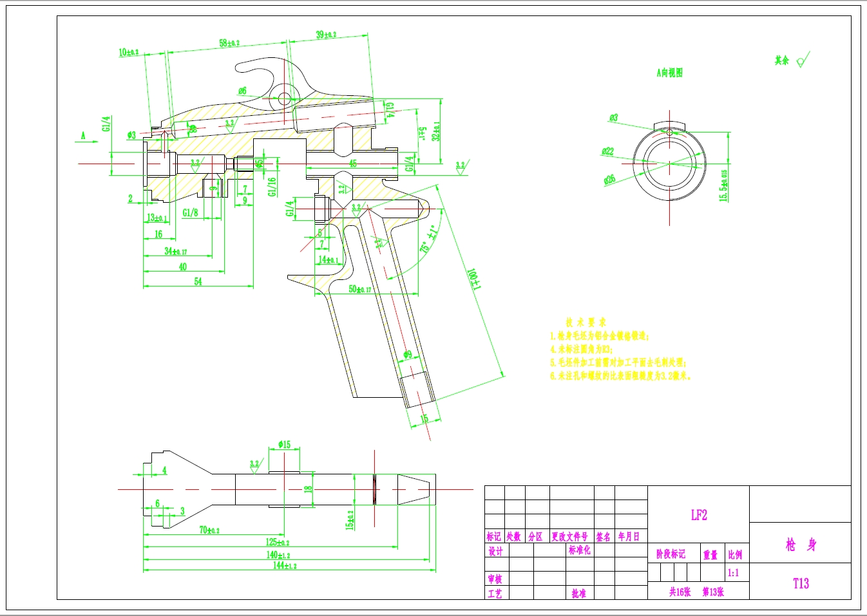
Task: Click the 'LF2' material cell
Action: 699,515
